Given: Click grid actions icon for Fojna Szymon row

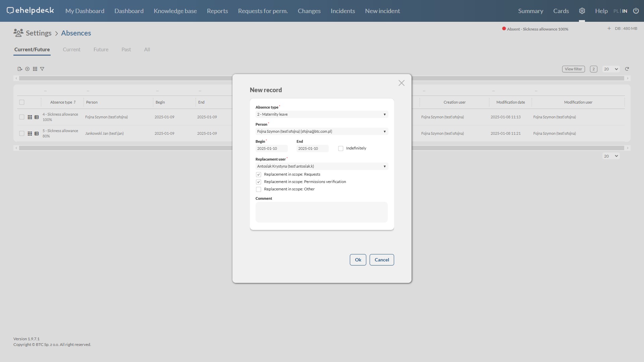Looking at the screenshot, I should coord(30,117).
